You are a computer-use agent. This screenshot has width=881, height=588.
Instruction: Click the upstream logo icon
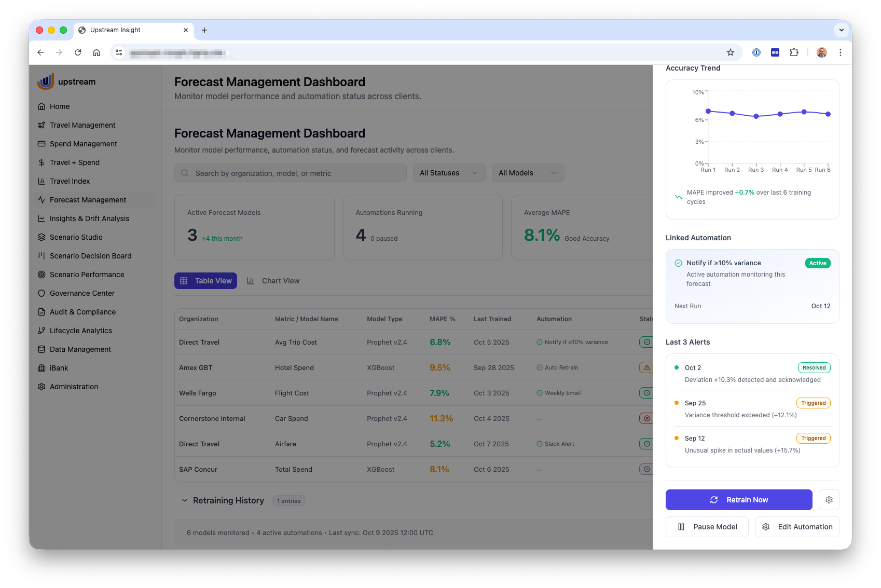[46, 81]
